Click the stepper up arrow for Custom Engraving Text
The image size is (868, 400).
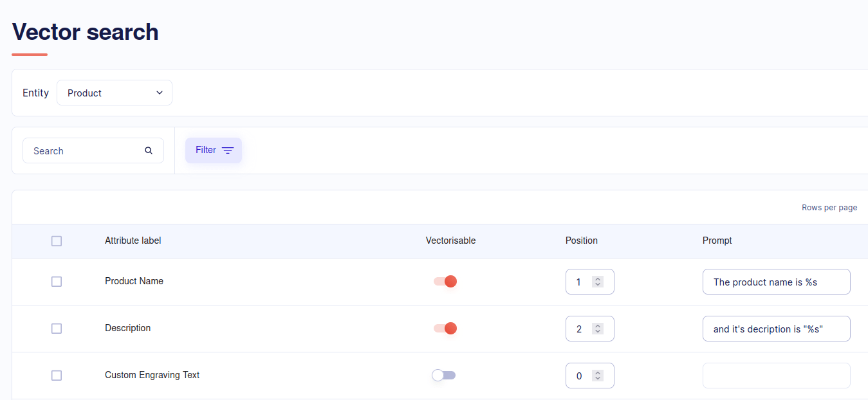point(597,372)
